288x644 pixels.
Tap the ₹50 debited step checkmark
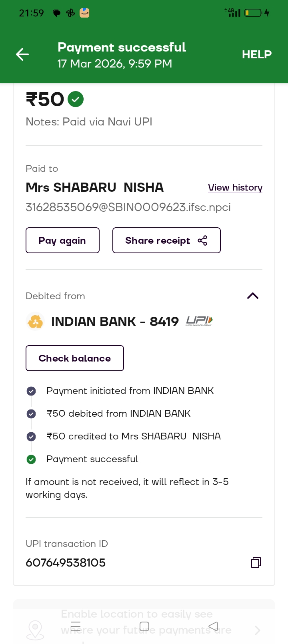click(x=31, y=414)
